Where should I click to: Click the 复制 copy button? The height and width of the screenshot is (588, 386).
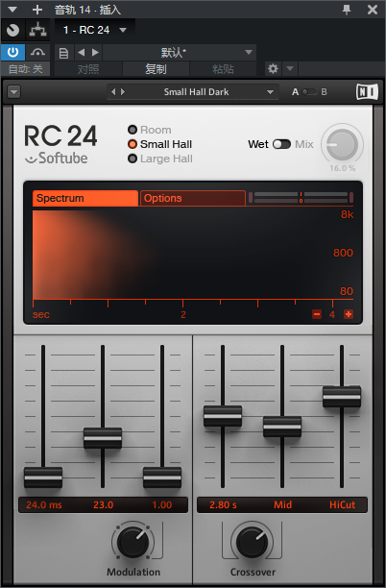[x=156, y=69]
